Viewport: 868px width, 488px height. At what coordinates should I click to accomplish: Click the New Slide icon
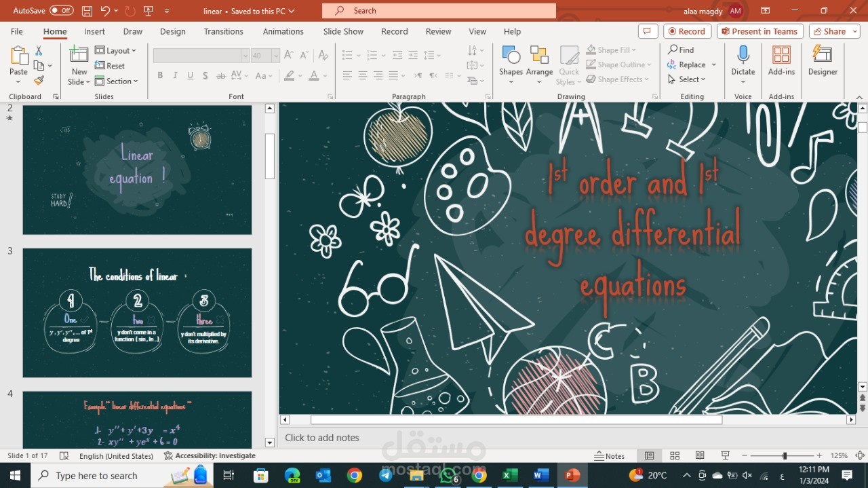tap(79, 56)
